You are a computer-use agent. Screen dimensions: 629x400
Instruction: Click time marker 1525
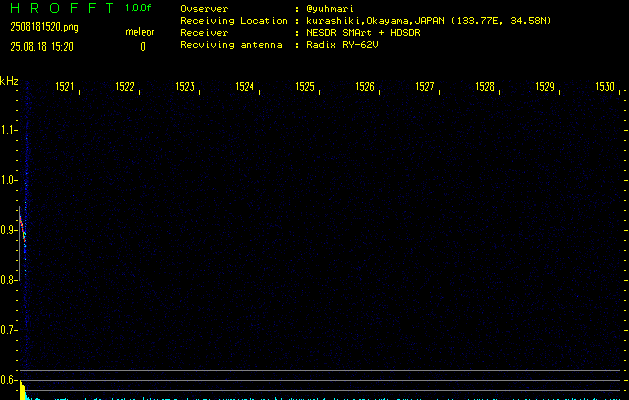[x=305, y=87]
